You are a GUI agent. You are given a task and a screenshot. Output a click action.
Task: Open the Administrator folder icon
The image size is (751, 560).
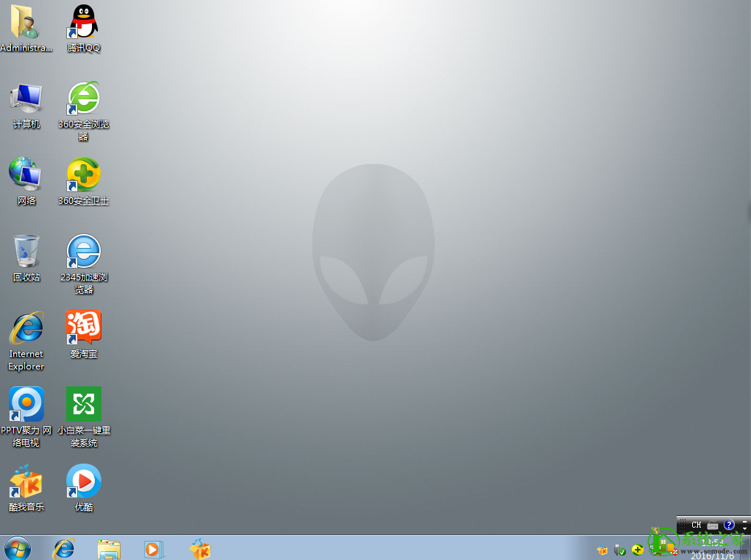(x=26, y=22)
